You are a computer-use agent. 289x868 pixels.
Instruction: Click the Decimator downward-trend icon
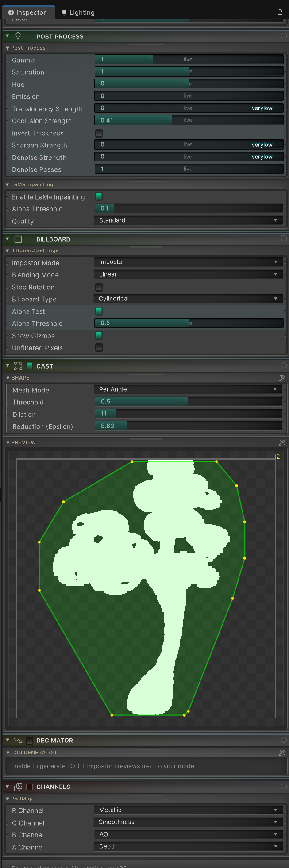18,740
